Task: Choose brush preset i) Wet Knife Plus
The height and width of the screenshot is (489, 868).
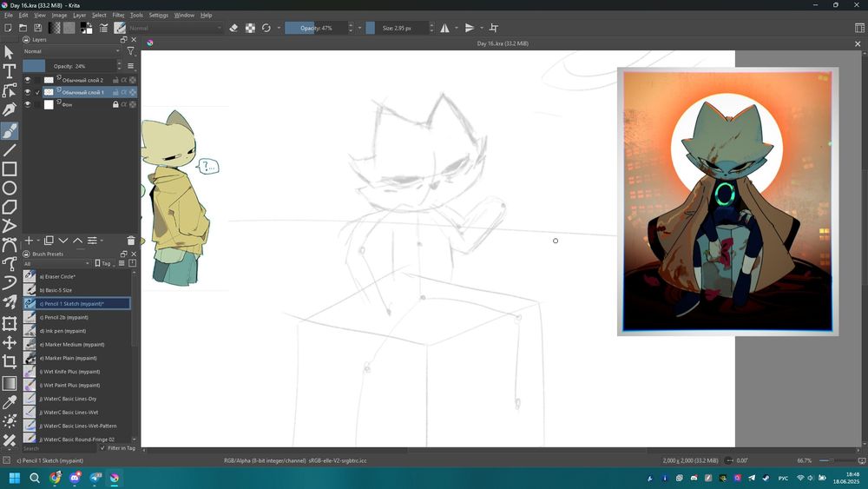Action: [x=76, y=372]
